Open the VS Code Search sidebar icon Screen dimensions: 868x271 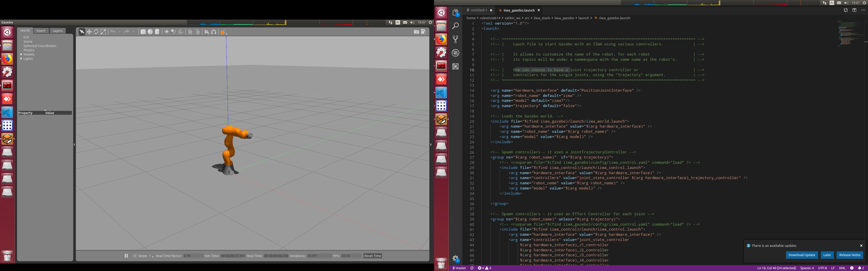(455, 26)
